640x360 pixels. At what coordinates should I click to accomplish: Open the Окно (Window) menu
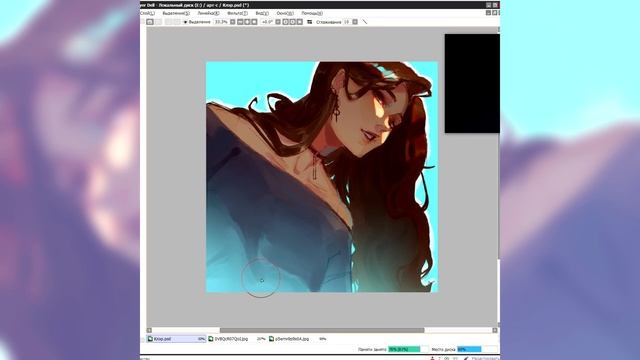(285, 13)
